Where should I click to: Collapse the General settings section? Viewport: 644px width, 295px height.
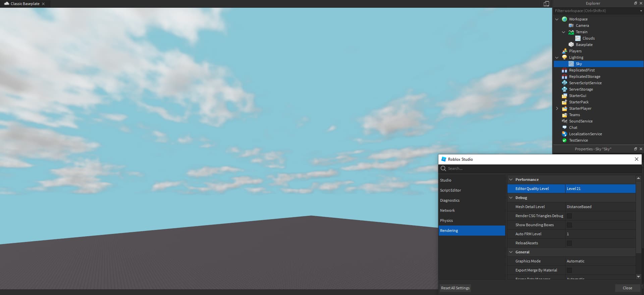[x=511, y=252]
